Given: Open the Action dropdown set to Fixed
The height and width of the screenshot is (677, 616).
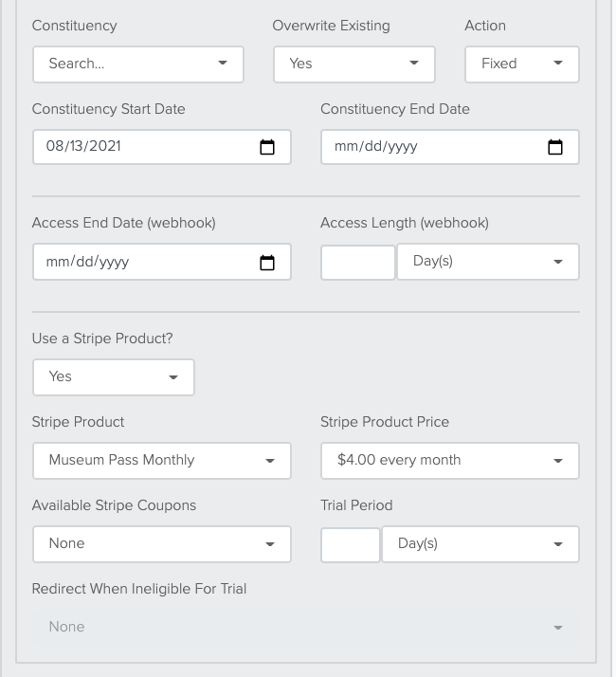Looking at the screenshot, I should coord(522,64).
